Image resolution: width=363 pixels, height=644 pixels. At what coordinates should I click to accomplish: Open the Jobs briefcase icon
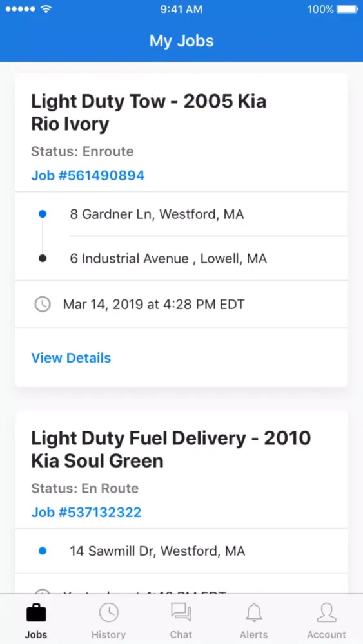pos(36,613)
